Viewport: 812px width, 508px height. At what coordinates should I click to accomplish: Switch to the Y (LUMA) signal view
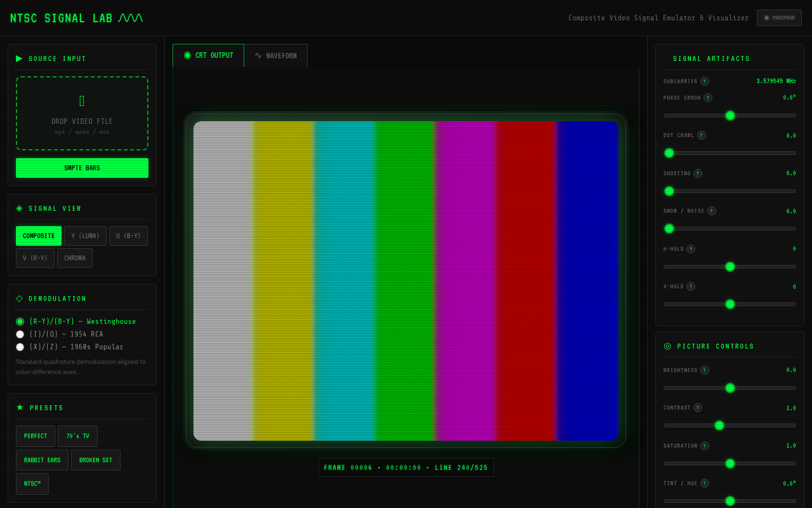(x=85, y=236)
